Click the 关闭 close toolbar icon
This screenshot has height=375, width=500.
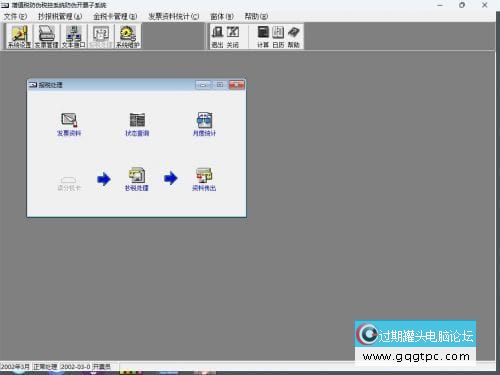[x=233, y=37]
